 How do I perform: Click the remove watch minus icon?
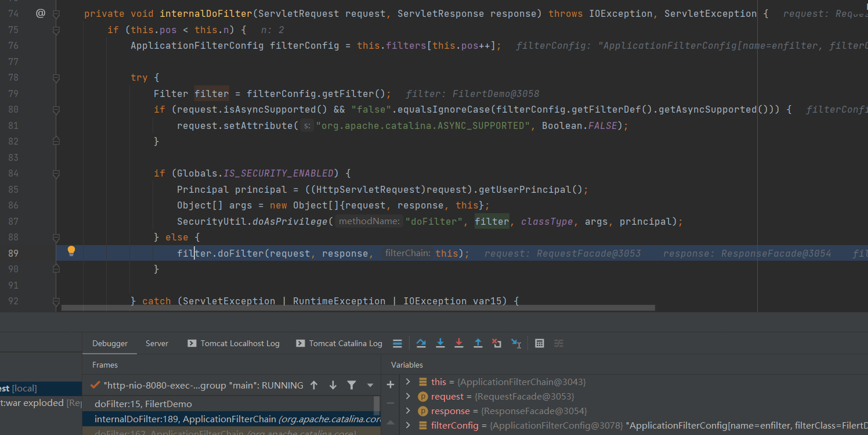pyautogui.click(x=390, y=403)
